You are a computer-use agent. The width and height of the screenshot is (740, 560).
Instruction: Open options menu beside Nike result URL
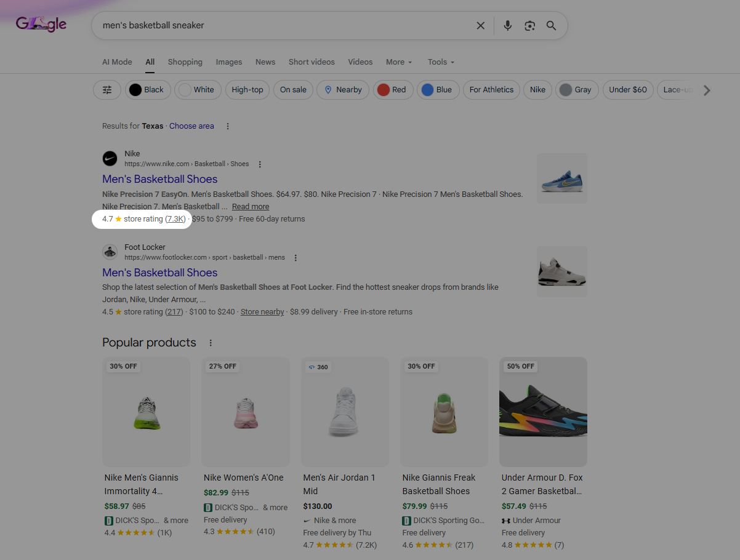pos(260,164)
